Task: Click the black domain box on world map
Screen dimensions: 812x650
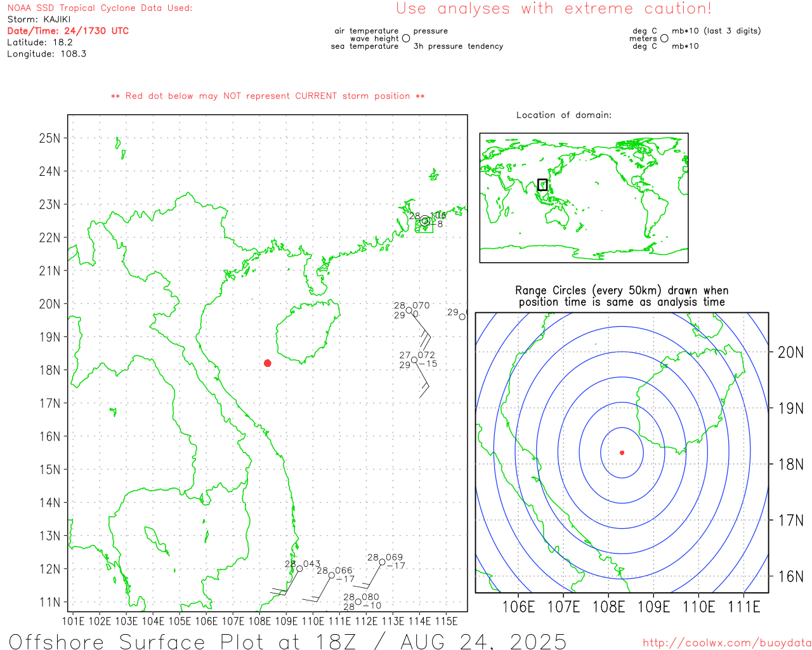Action: coord(542,185)
